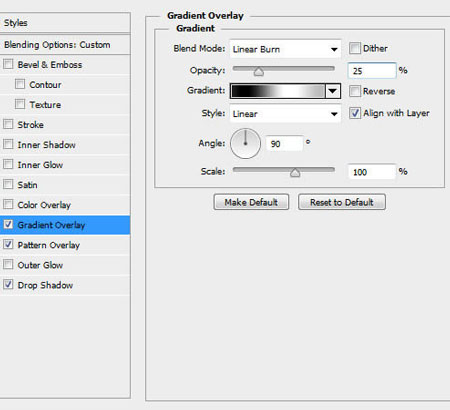Tick the Contour checkbox

(x=20, y=84)
